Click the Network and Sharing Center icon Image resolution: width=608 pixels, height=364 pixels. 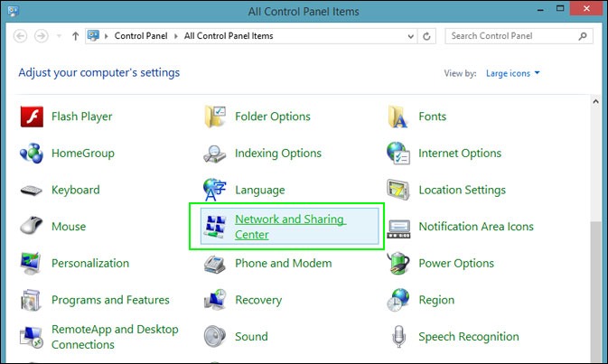tap(215, 227)
